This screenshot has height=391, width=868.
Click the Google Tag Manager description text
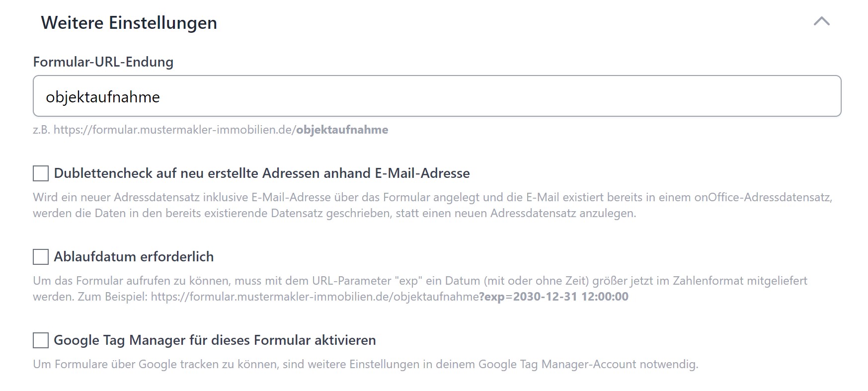click(x=365, y=364)
